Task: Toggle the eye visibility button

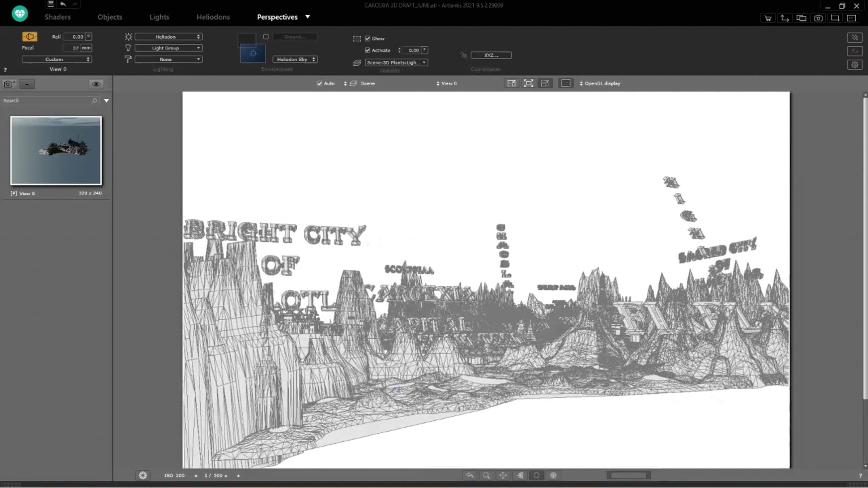Action: coord(96,84)
